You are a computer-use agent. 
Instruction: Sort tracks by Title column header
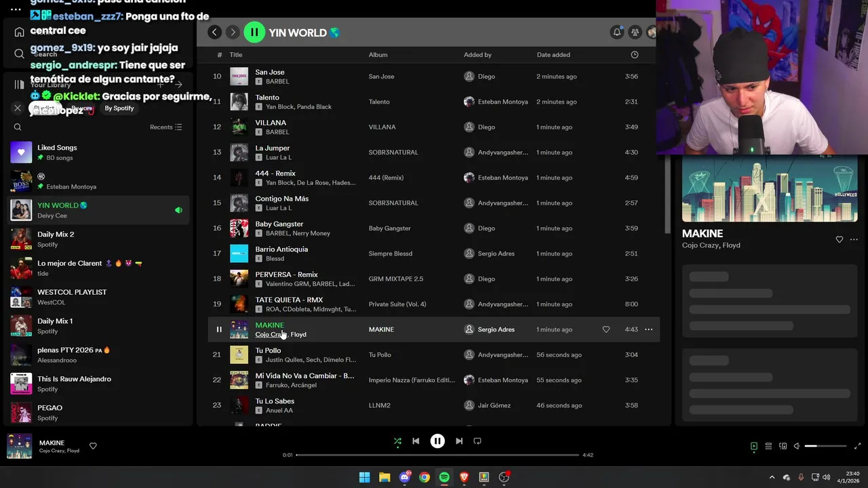(236, 55)
